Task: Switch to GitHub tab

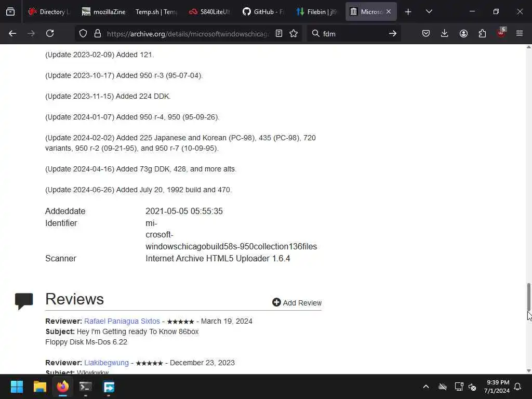Action: 263,11
